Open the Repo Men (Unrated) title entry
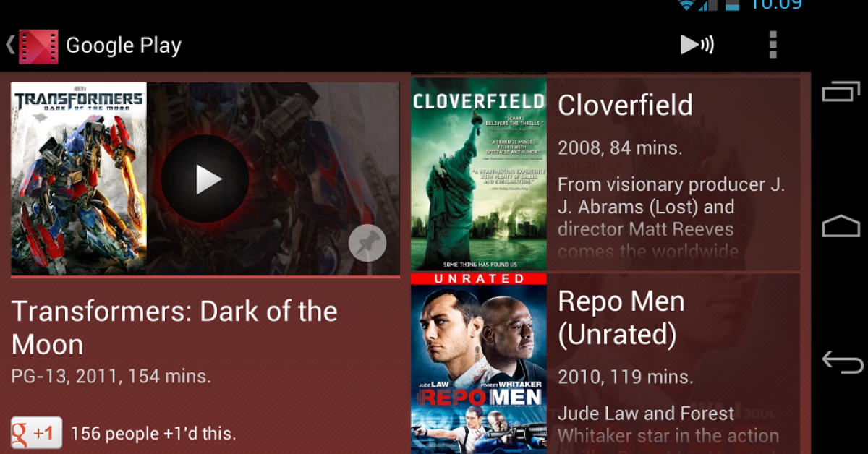Viewport: 868px width, 454px height. pos(621,317)
